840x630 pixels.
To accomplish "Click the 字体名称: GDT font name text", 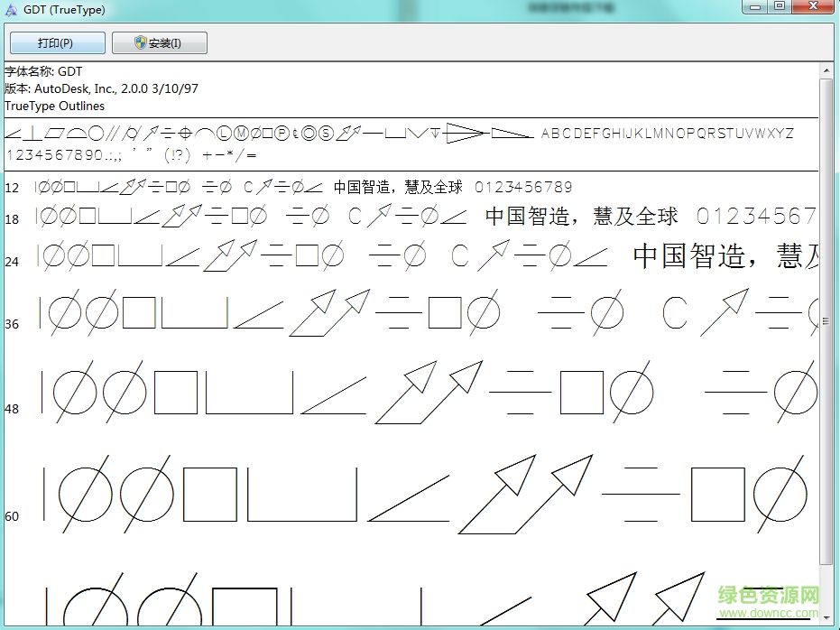I will (x=43, y=71).
